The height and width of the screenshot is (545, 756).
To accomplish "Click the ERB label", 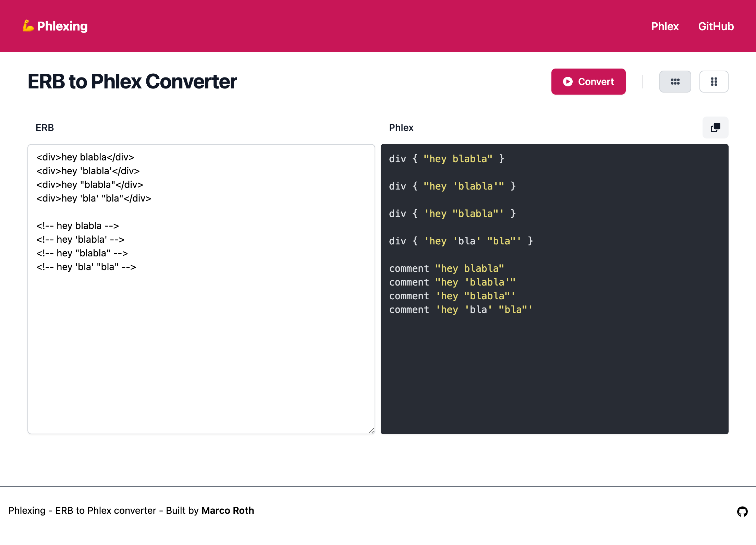I will (45, 128).
